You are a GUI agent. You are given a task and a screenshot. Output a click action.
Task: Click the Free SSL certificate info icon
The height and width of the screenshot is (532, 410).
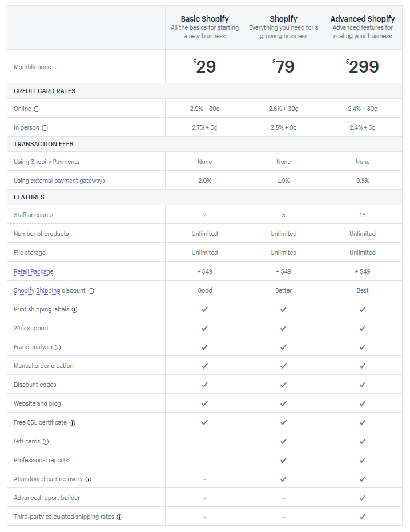point(72,423)
